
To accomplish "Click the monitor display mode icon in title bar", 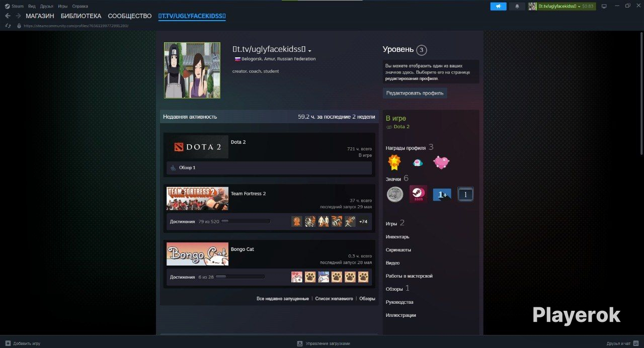I will tap(604, 7).
